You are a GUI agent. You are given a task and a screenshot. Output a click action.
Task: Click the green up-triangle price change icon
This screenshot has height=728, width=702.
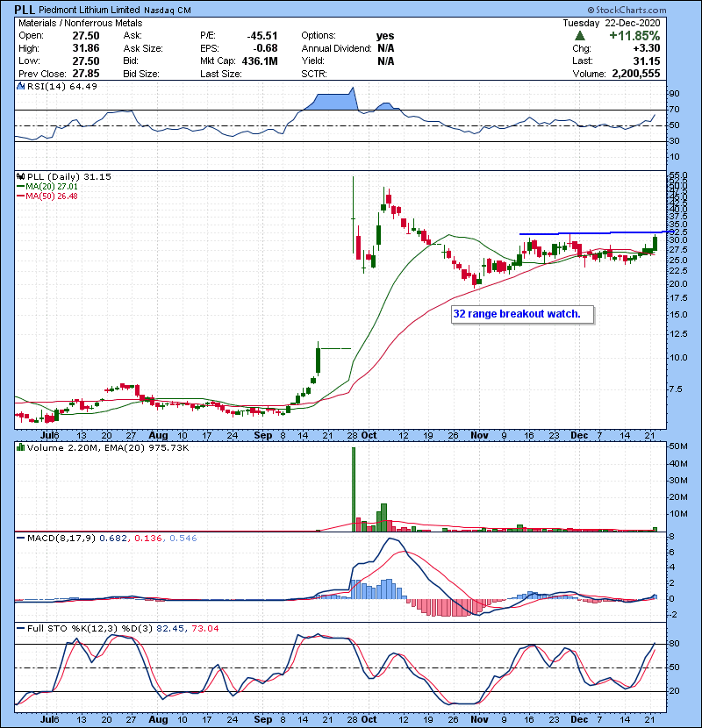click(579, 36)
